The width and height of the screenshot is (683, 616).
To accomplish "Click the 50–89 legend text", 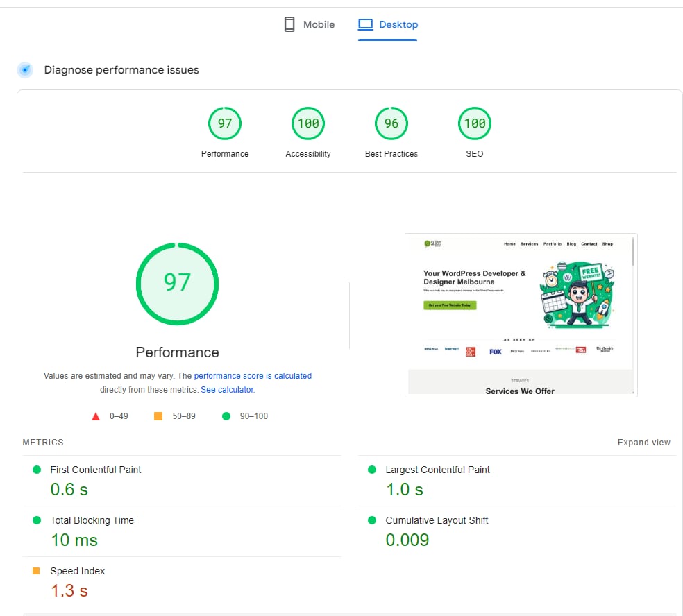I will [x=184, y=416].
